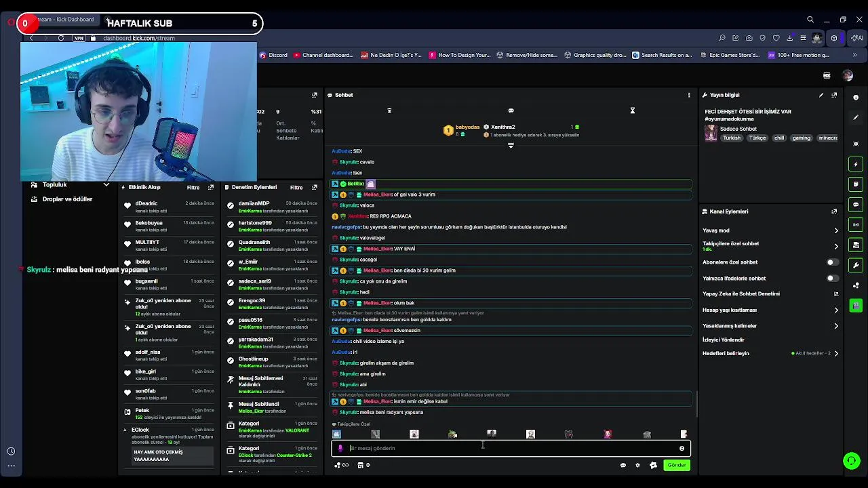Click the heart bookmark icon in address bar
868x488 pixels.
pyautogui.click(x=776, y=38)
